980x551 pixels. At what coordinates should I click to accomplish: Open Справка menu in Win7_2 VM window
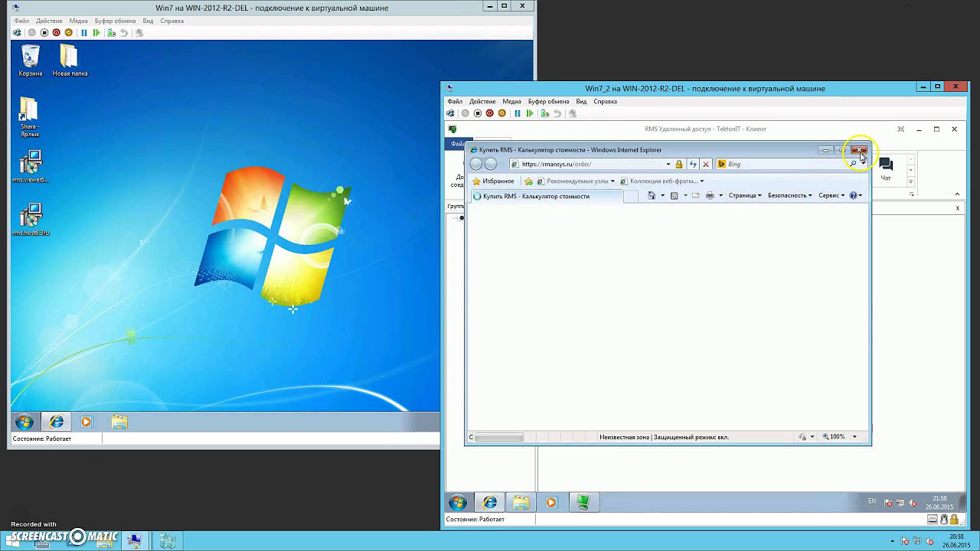[x=605, y=101]
